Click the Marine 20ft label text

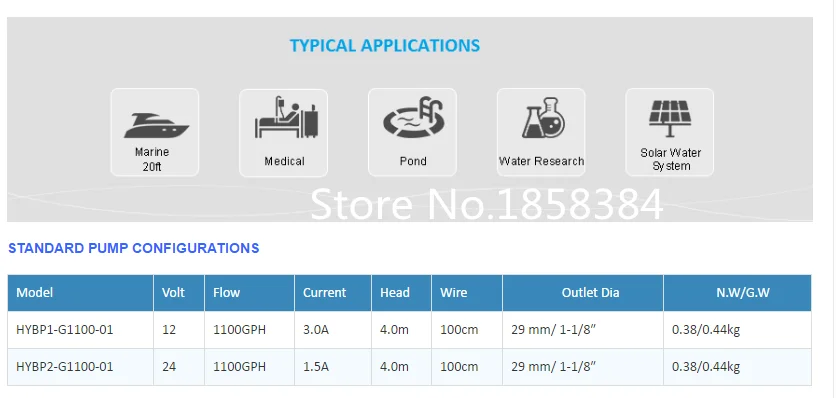click(152, 159)
